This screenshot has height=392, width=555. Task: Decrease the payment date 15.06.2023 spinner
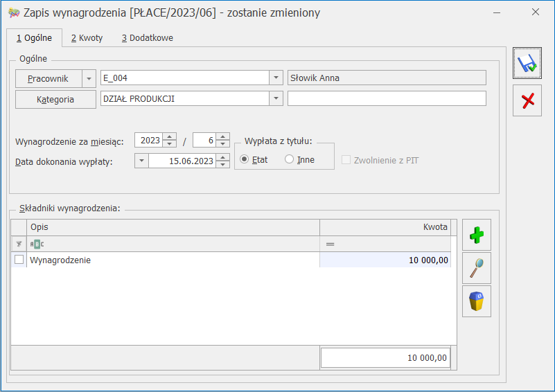(222, 164)
